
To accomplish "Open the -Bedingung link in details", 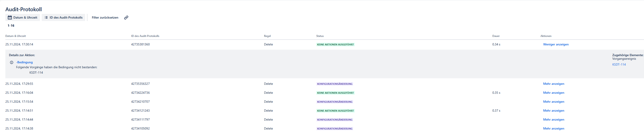I will pyautogui.click(x=25, y=62).
